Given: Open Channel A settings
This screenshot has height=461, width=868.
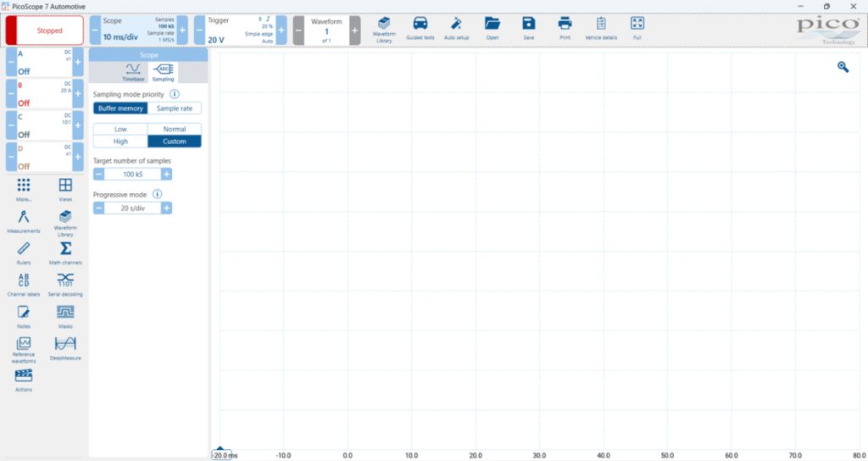Looking at the screenshot, I should click(x=44, y=62).
